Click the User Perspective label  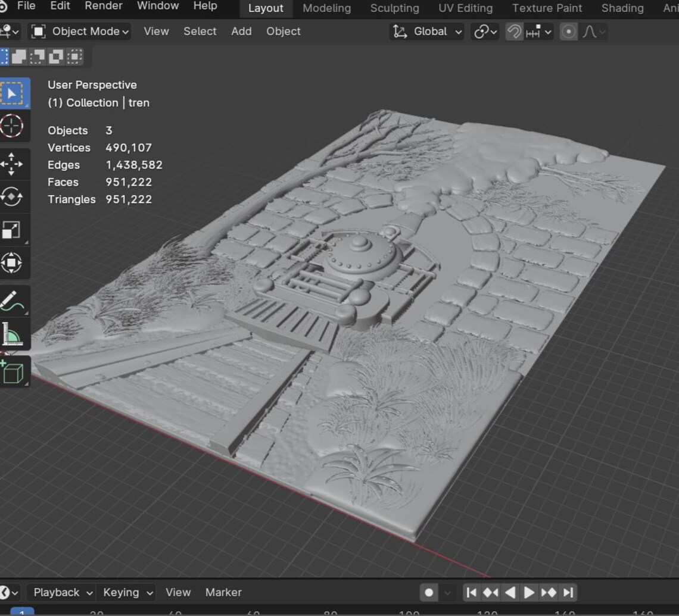(92, 85)
